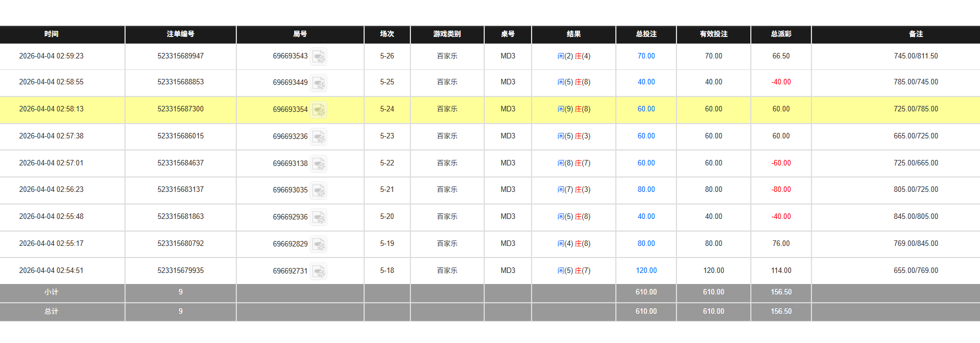This screenshot has width=980, height=343.
Task: Open video replay icon for round 696693543
Action: click(318, 56)
